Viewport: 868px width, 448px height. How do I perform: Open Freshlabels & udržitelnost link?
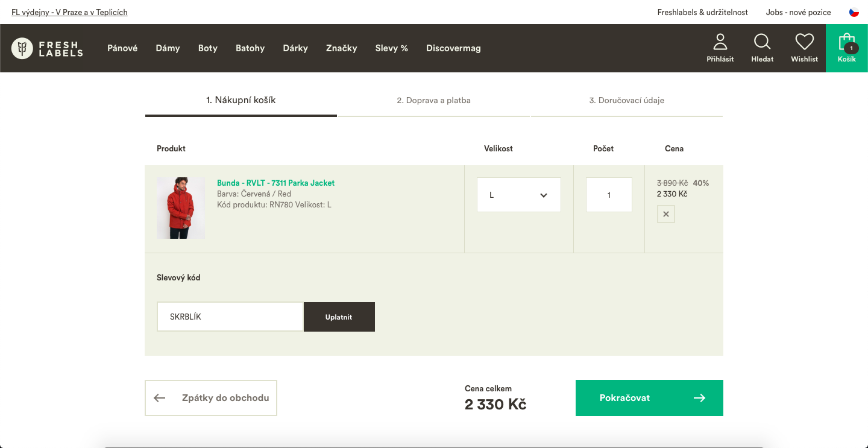pyautogui.click(x=703, y=12)
